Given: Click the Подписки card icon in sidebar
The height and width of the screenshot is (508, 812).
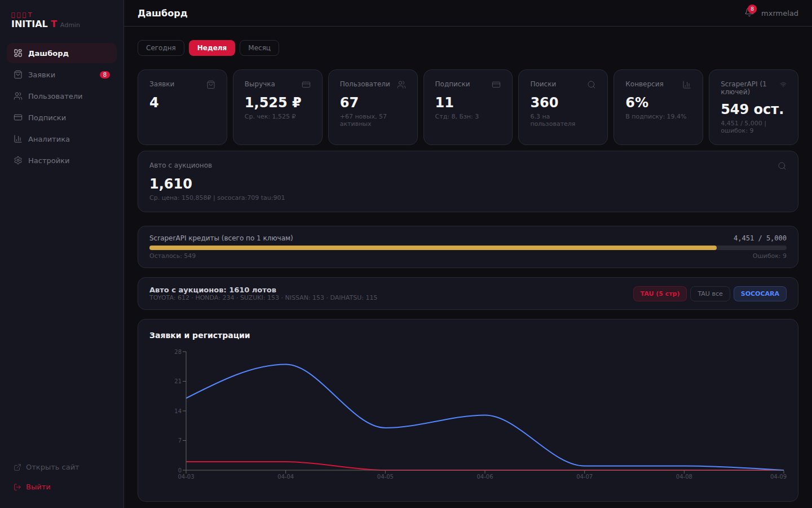Looking at the screenshot, I should [x=18, y=117].
